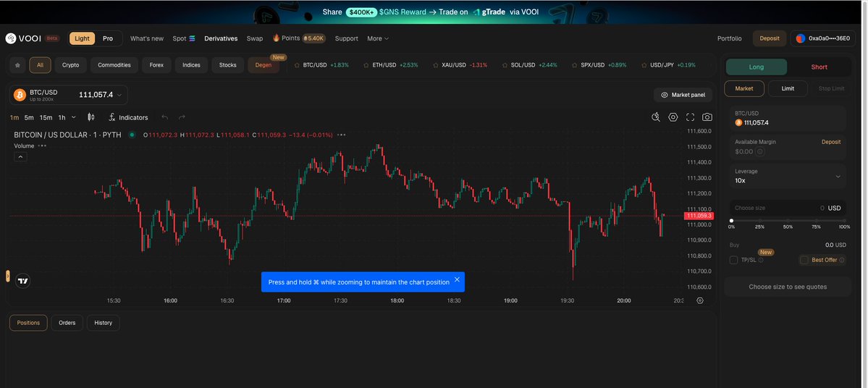The height and width of the screenshot is (388, 868).
Task: Switch to the History tab
Action: point(103,323)
